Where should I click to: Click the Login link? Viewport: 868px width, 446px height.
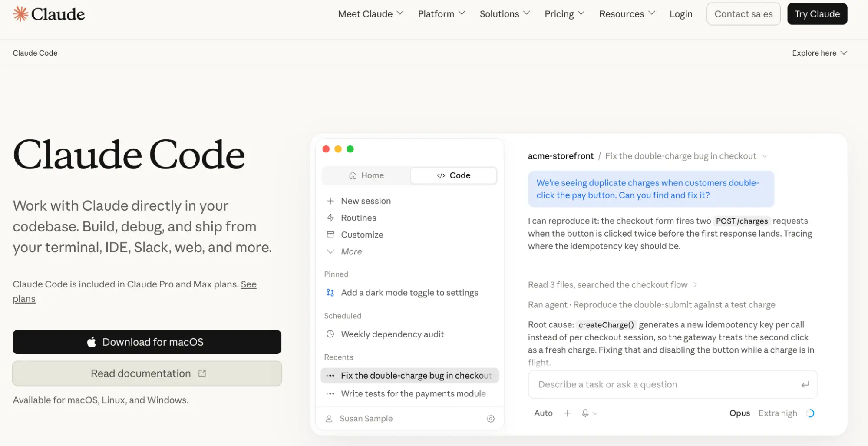click(681, 14)
